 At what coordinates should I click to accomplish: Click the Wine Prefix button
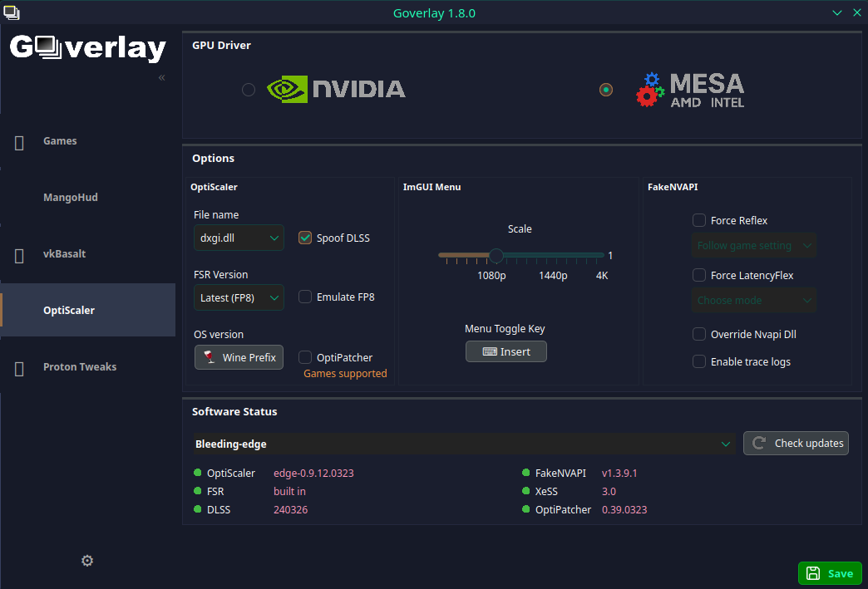[x=239, y=357]
